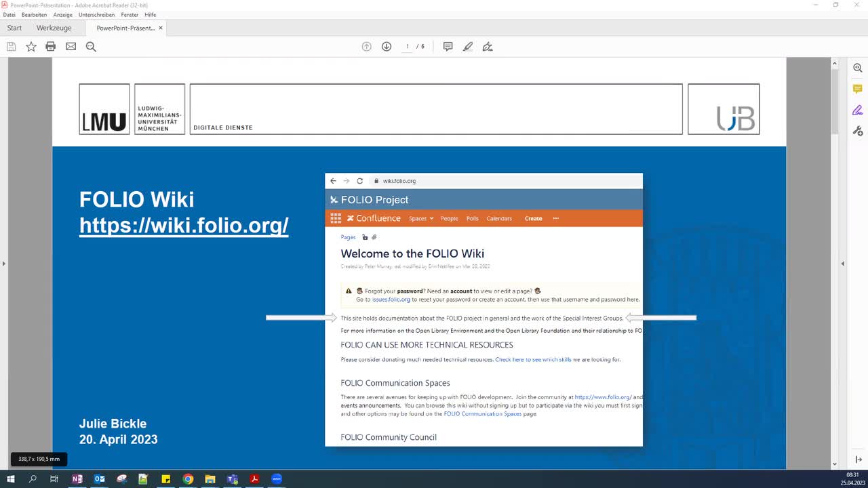Collapse the right tools pane arrow

pyautogui.click(x=843, y=263)
